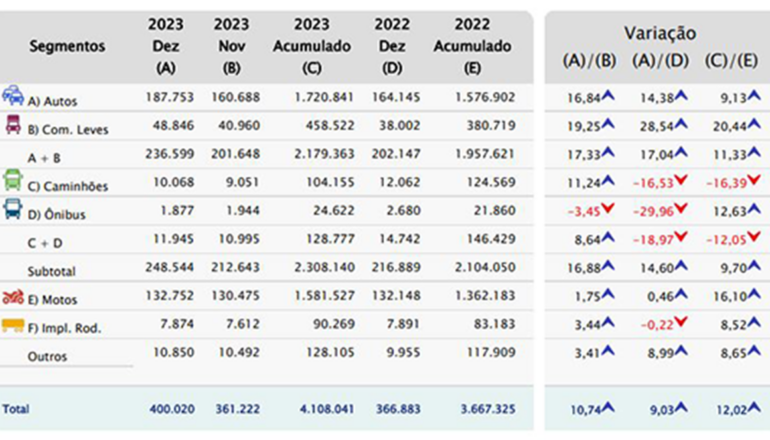Image resolution: width=770 pixels, height=440 pixels.
Task: Click the 2023 Acumulado (C) column header
Action: (311, 47)
